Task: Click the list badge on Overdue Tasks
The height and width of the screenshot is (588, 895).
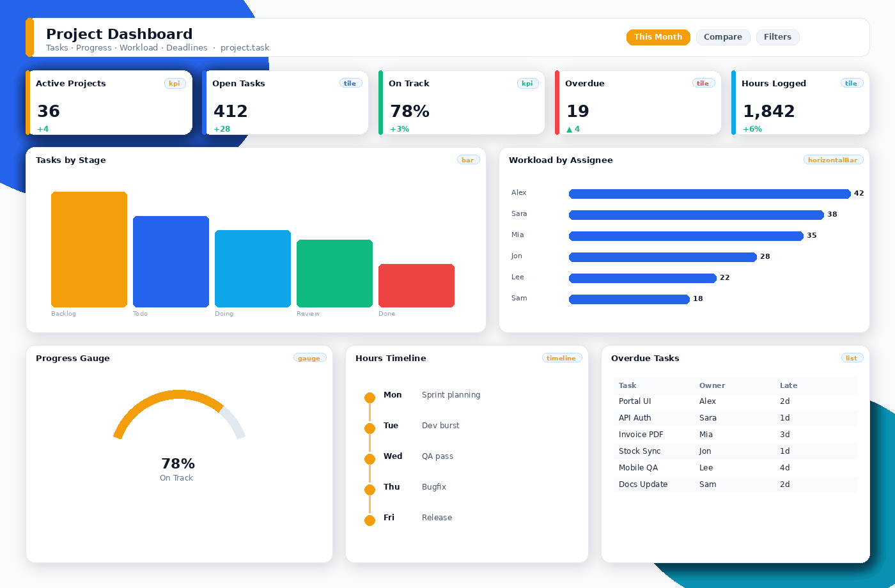Action: point(852,358)
